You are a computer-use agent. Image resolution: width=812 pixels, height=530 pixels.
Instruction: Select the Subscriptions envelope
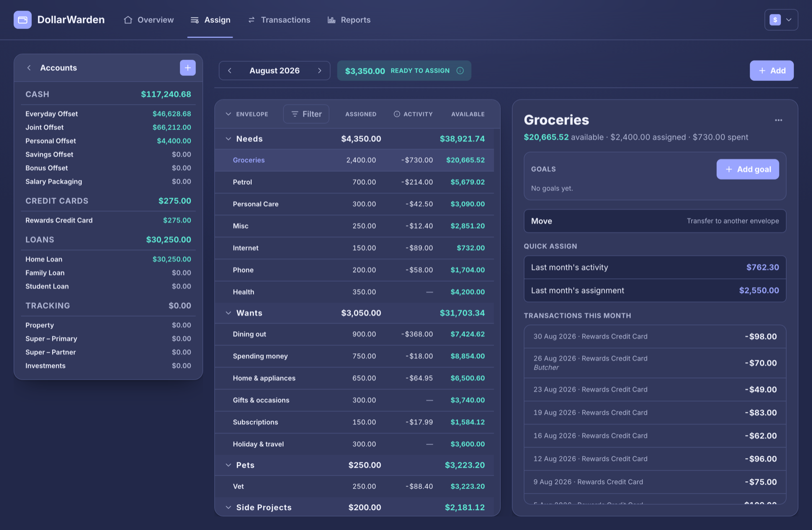click(x=354, y=422)
